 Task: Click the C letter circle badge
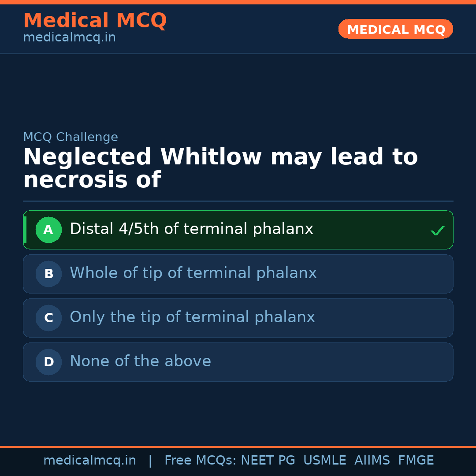coord(48,318)
